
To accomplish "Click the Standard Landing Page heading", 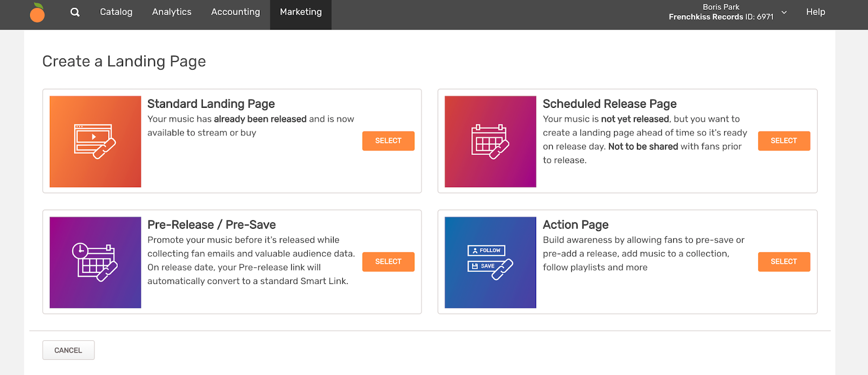I will point(211,104).
